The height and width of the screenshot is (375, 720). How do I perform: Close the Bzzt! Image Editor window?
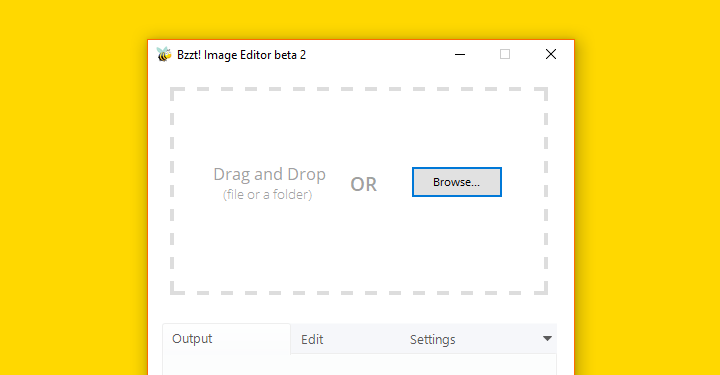[x=551, y=55]
